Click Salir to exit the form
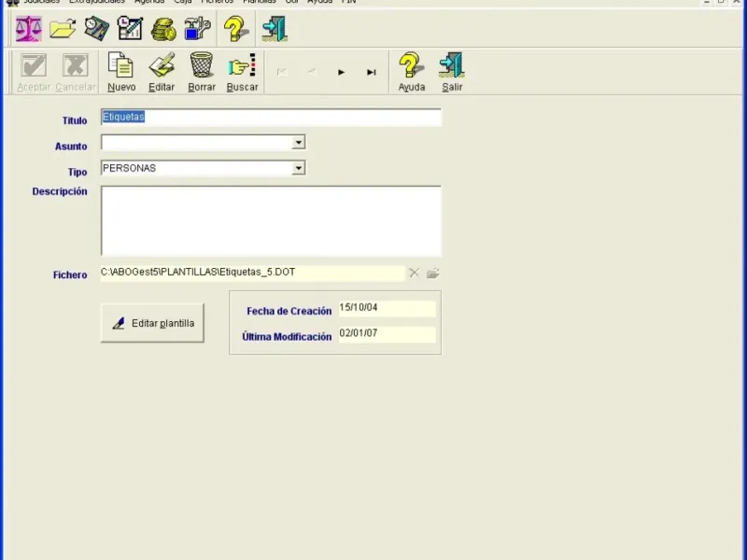This screenshot has width=747, height=560. coord(452,73)
